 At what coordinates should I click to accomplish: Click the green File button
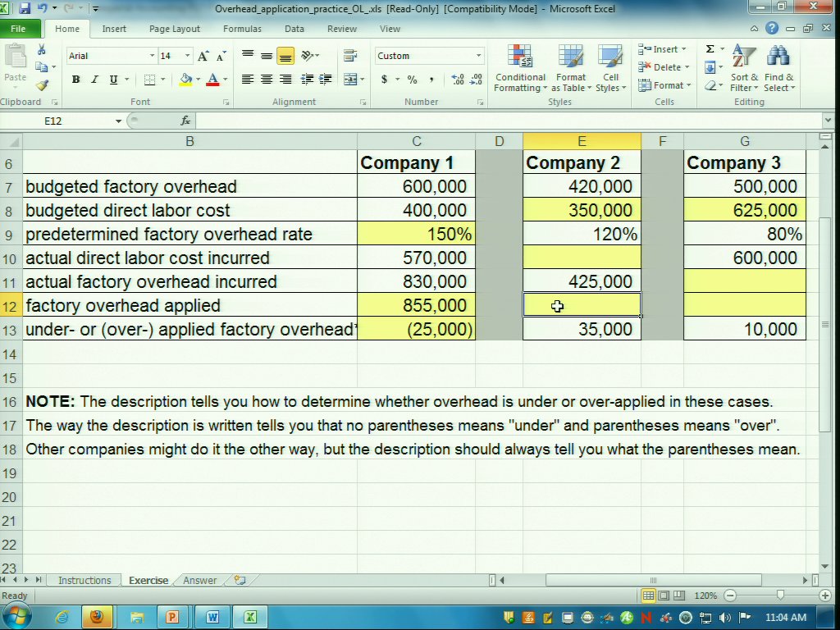click(x=18, y=29)
